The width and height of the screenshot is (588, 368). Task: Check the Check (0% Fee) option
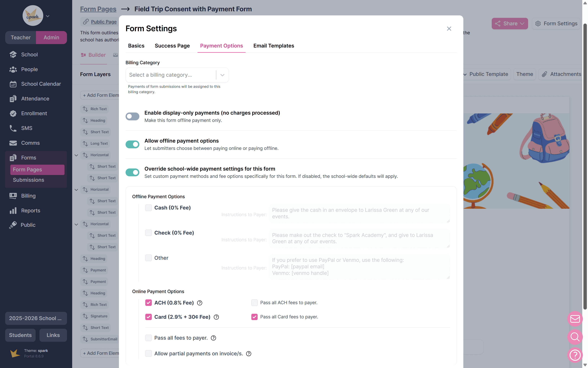coord(149,233)
